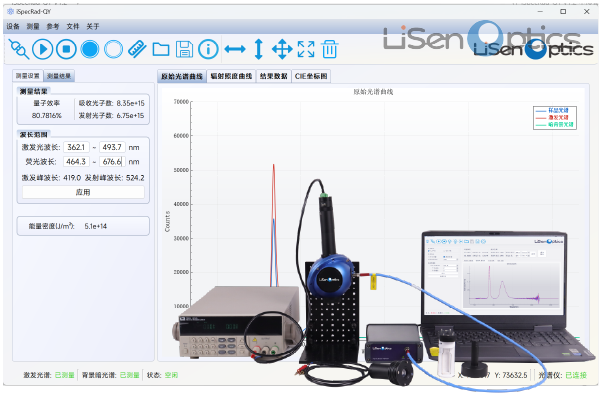Select the four-way pan arrows icon
600x397 pixels.
coord(282,49)
